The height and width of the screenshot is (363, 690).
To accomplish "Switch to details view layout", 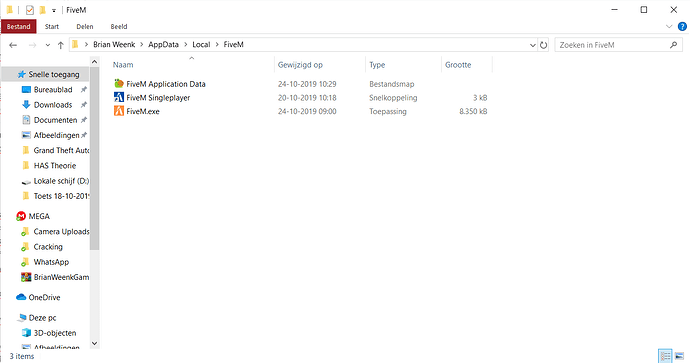I will coord(665,356).
